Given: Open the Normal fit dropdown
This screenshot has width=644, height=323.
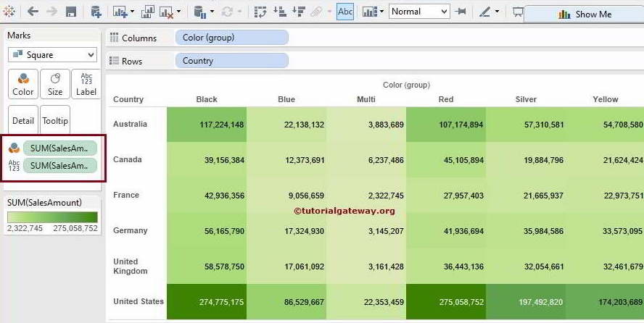Looking at the screenshot, I should (x=419, y=12).
